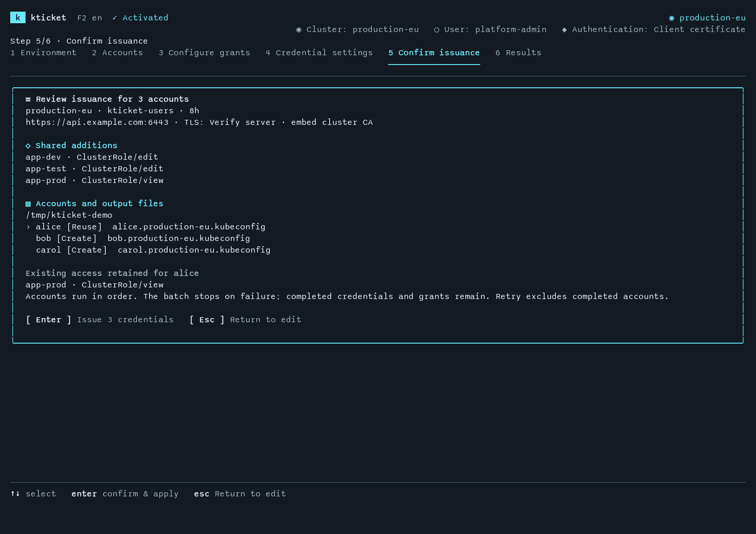Image resolution: width=756 pixels, height=534 pixels.
Task: Select the chevron marker beside alice
Action: [28, 227]
